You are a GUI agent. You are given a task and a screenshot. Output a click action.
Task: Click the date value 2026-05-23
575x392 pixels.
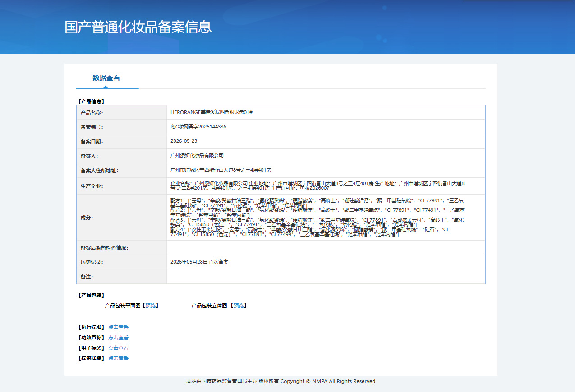click(x=184, y=141)
